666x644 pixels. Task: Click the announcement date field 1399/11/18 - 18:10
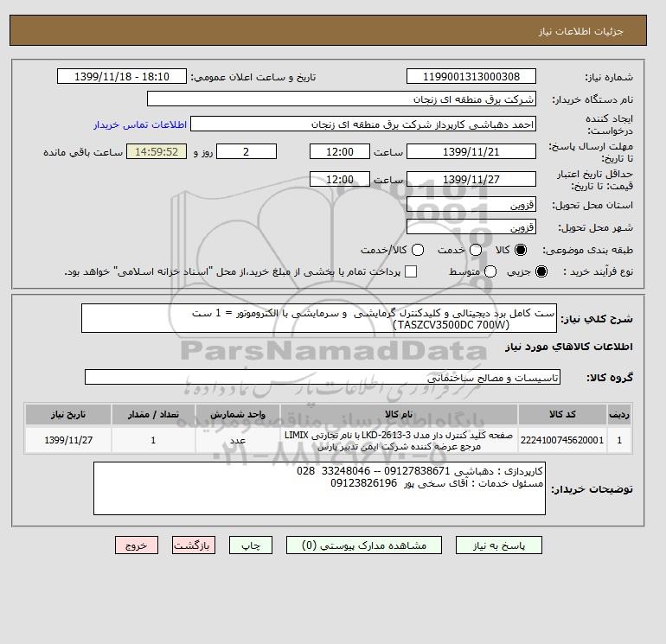(x=122, y=76)
